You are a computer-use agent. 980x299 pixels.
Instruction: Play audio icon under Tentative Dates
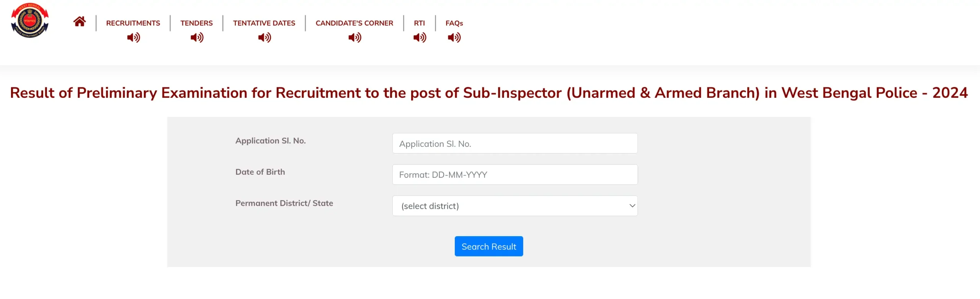264,38
